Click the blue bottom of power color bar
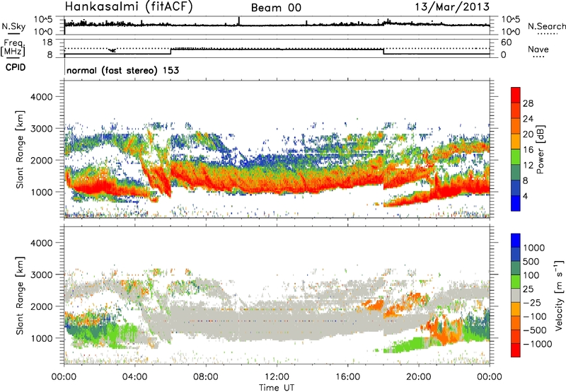Screen dimensions: 566x392 (516, 203)
